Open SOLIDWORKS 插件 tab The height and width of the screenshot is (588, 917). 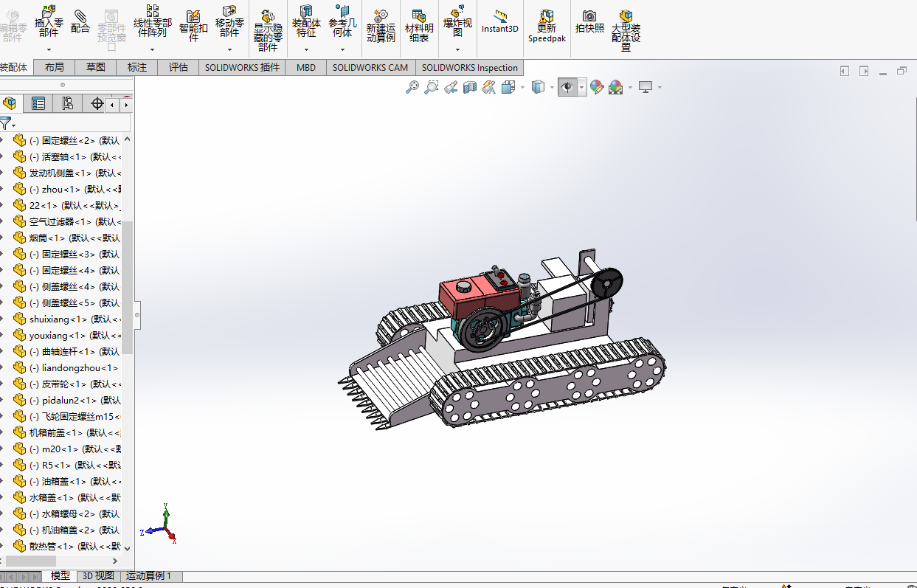(x=243, y=67)
